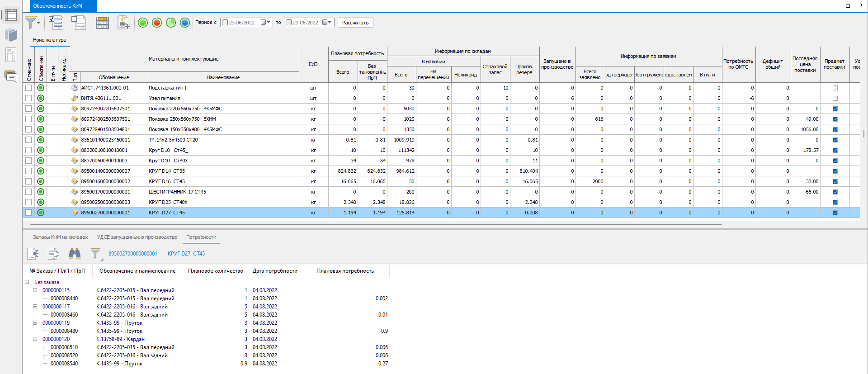Collapse order 0000000120 in the tree

(35, 339)
